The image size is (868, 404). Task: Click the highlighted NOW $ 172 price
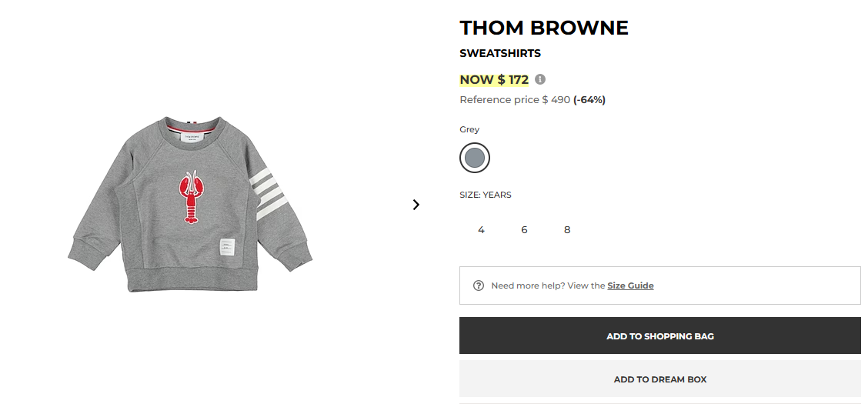[x=494, y=79]
